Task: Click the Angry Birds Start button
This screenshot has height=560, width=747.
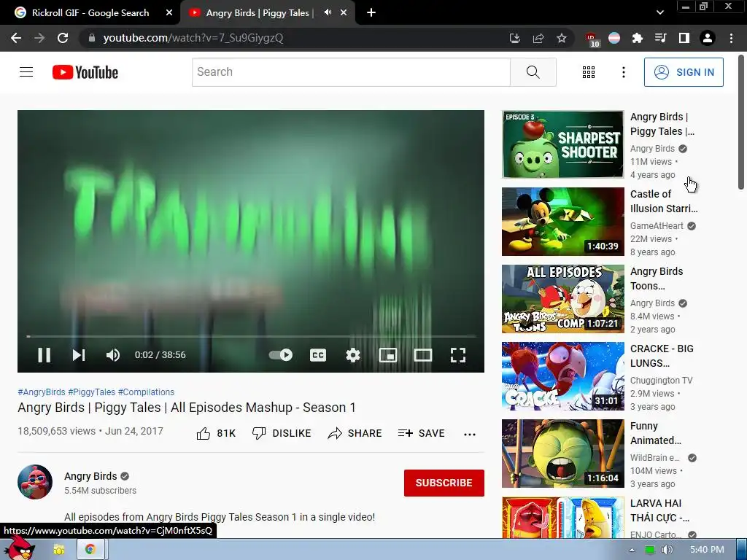Action: point(20,548)
